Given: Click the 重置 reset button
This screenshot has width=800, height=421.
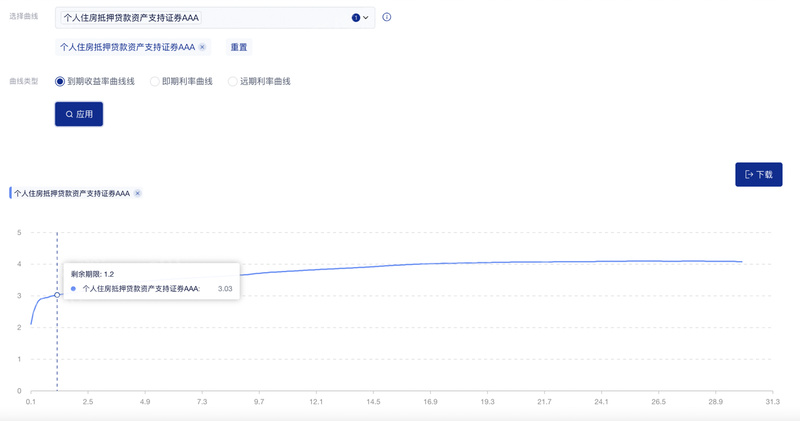Looking at the screenshot, I should (x=239, y=47).
